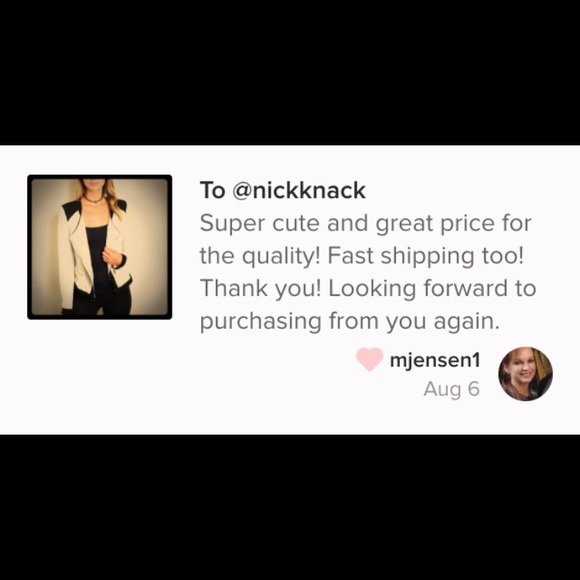
Task: Tap the pink heart like icon
Action: click(370, 359)
